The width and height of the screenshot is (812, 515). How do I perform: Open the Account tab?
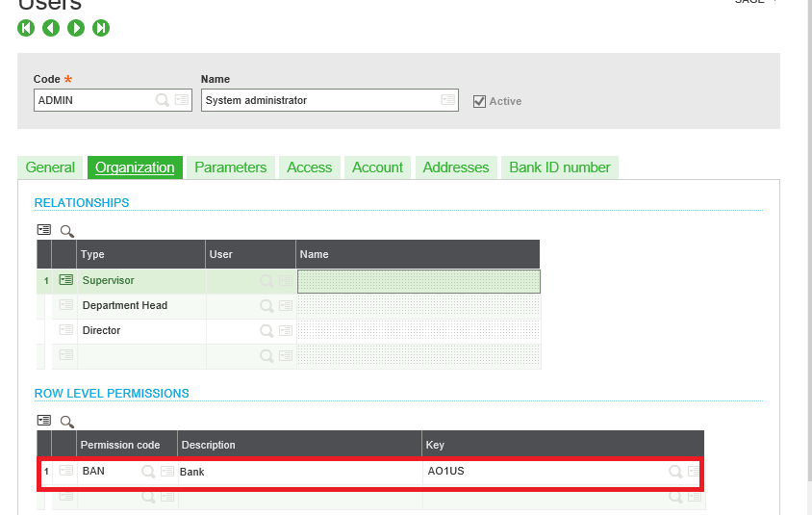377,167
